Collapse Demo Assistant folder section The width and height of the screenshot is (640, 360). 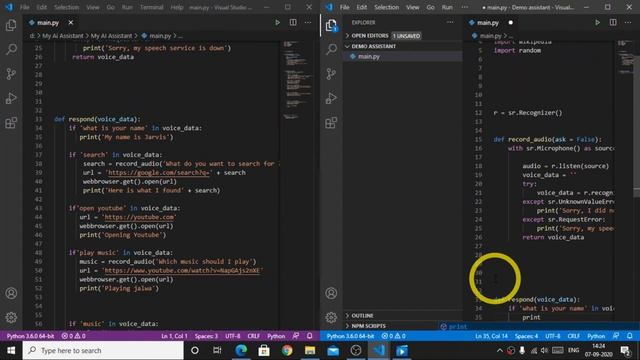(402, 46)
